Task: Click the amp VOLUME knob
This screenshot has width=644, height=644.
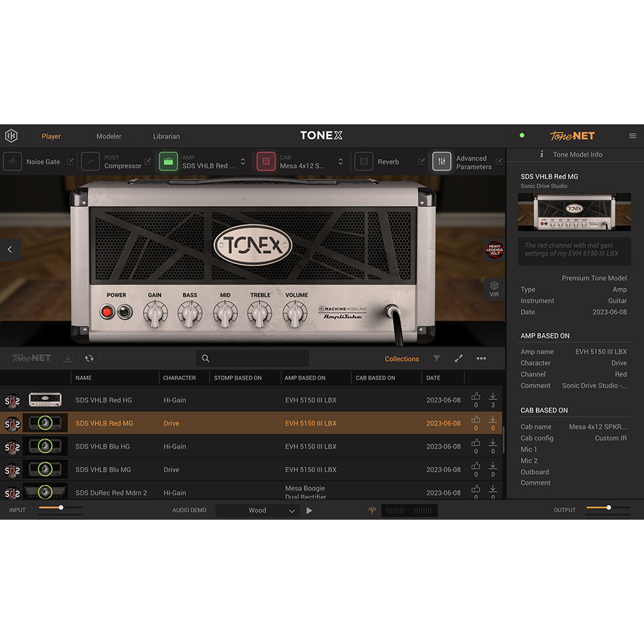Action: pos(295,313)
